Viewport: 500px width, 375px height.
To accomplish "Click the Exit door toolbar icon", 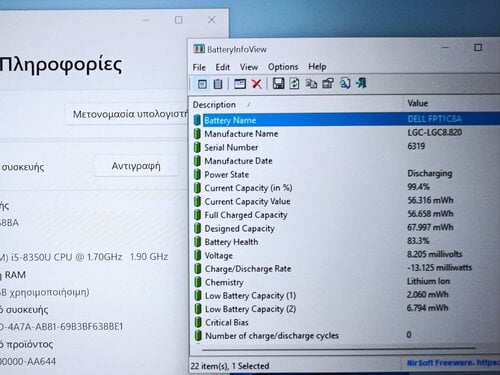I will coord(361,83).
